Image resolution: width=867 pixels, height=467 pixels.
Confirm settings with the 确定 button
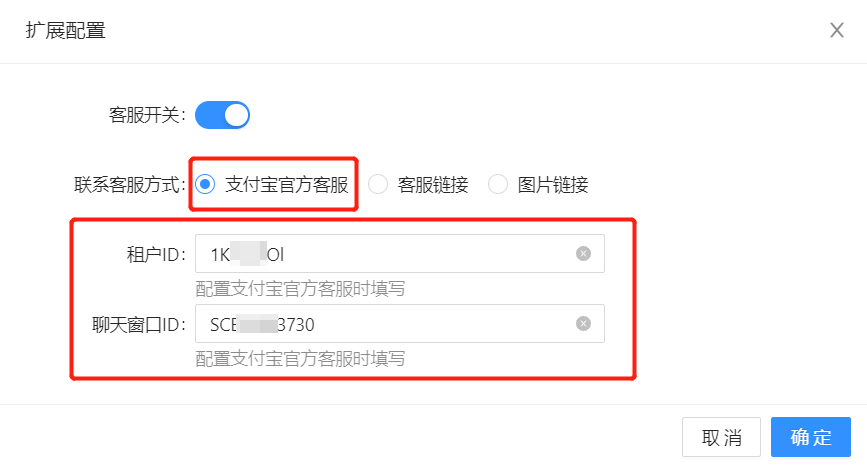[811, 437]
